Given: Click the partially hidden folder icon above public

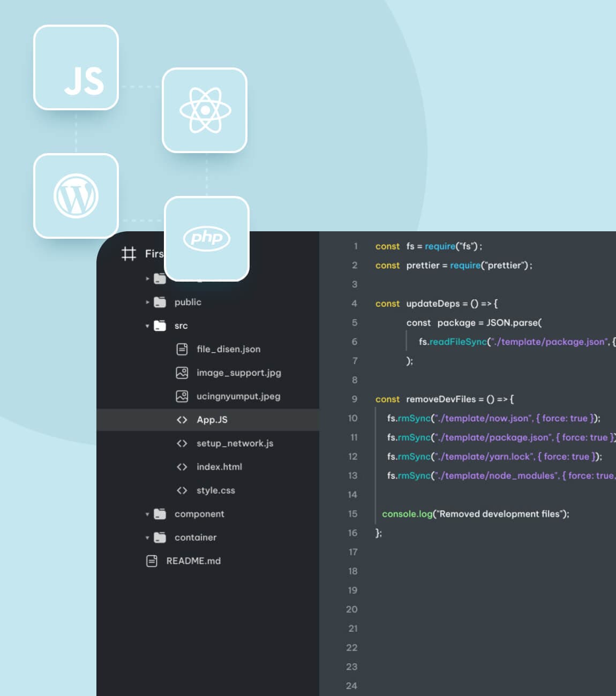Looking at the screenshot, I should click(160, 278).
